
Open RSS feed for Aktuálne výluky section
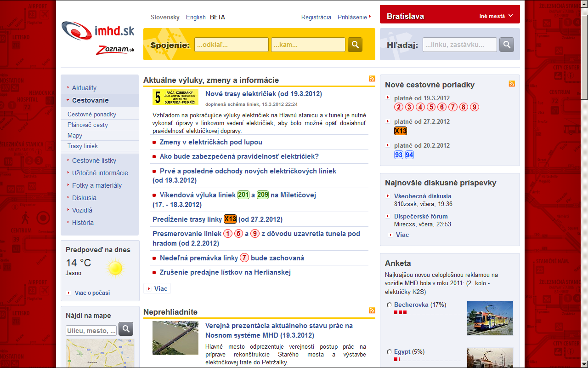coord(372,79)
